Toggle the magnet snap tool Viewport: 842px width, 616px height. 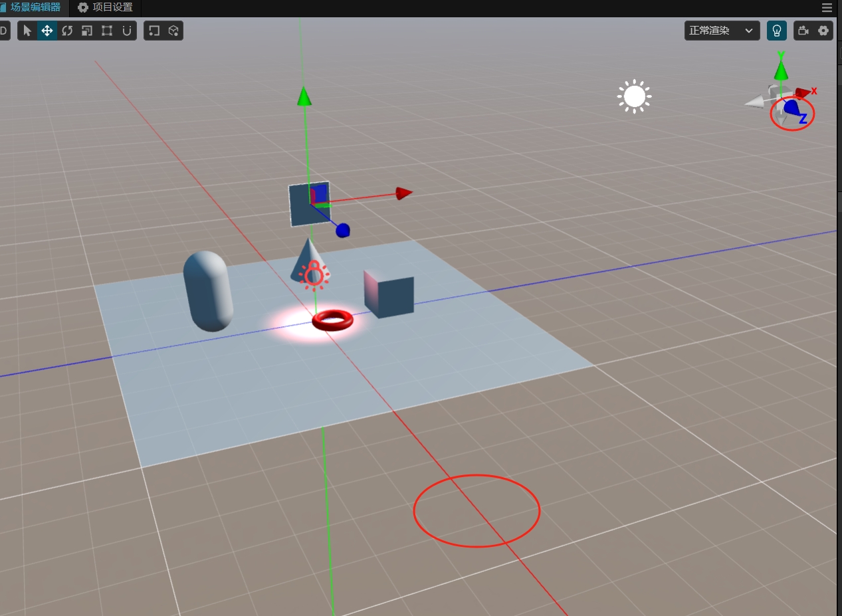[127, 31]
